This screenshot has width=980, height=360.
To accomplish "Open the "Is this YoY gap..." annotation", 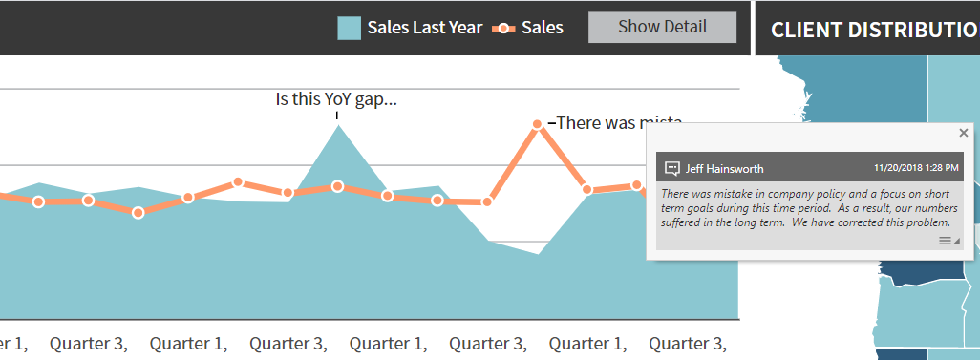I will tap(335, 99).
